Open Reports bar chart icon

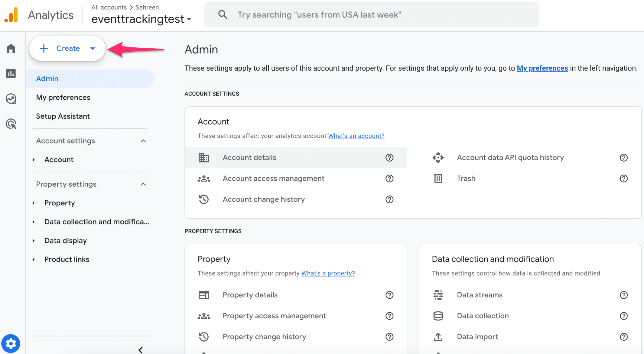[x=11, y=73]
